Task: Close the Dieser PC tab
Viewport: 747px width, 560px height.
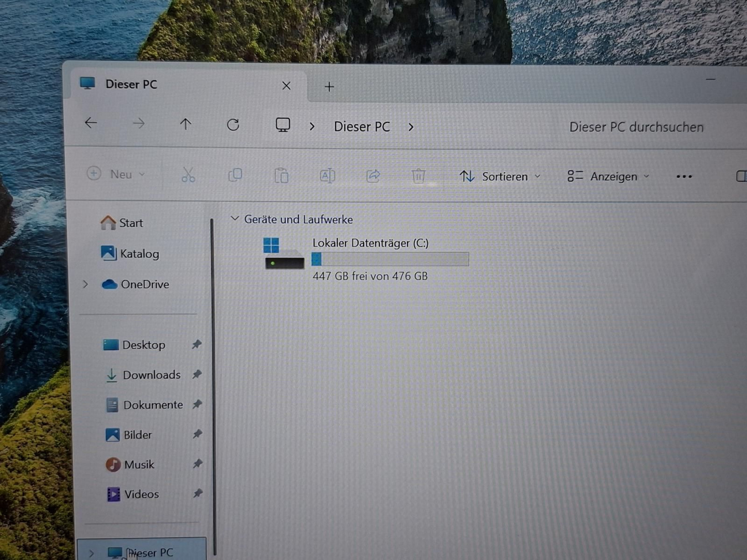Action: 286,86
